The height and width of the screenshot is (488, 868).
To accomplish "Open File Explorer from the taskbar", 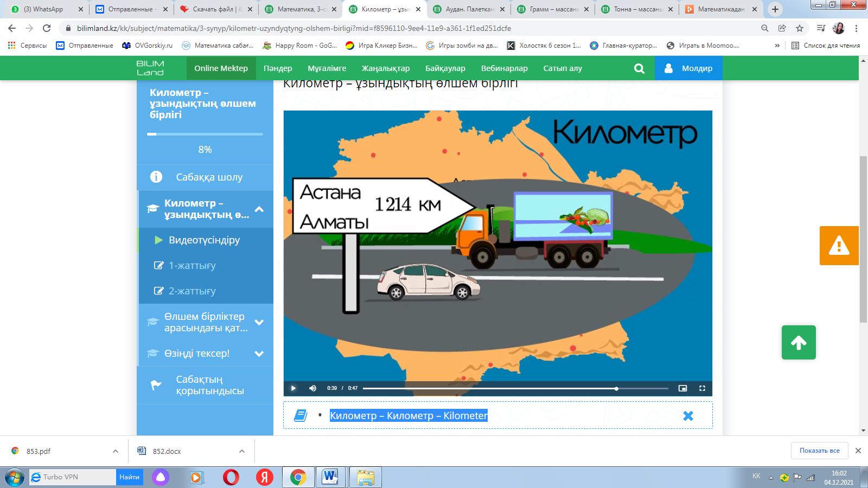I will click(x=366, y=477).
